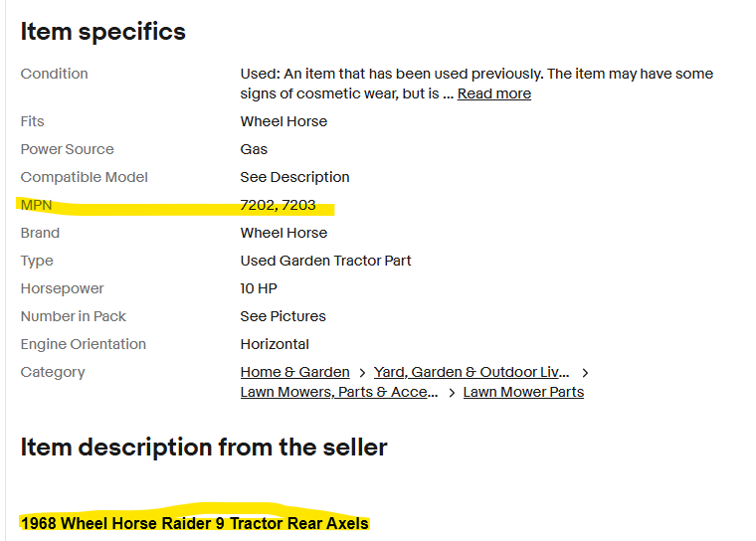Viewport: 756px width, 541px height.
Task: Click the Engine Orientation value Horizontal
Action: [x=275, y=344]
